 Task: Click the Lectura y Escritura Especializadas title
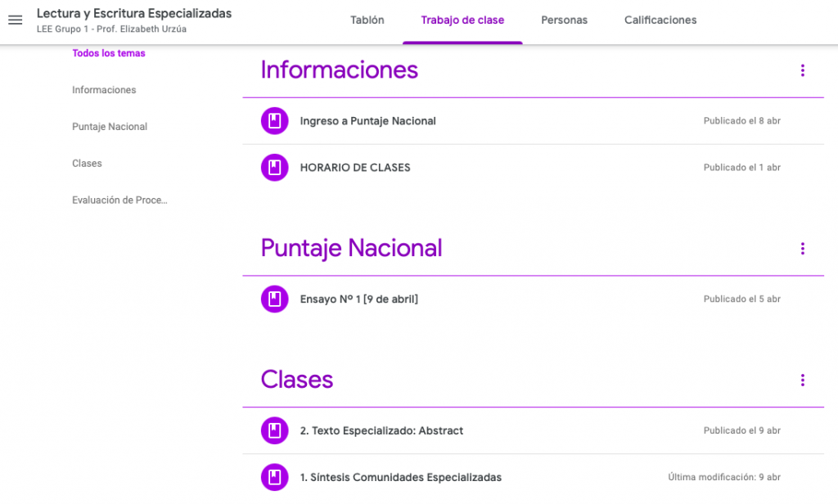(x=134, y=14)
